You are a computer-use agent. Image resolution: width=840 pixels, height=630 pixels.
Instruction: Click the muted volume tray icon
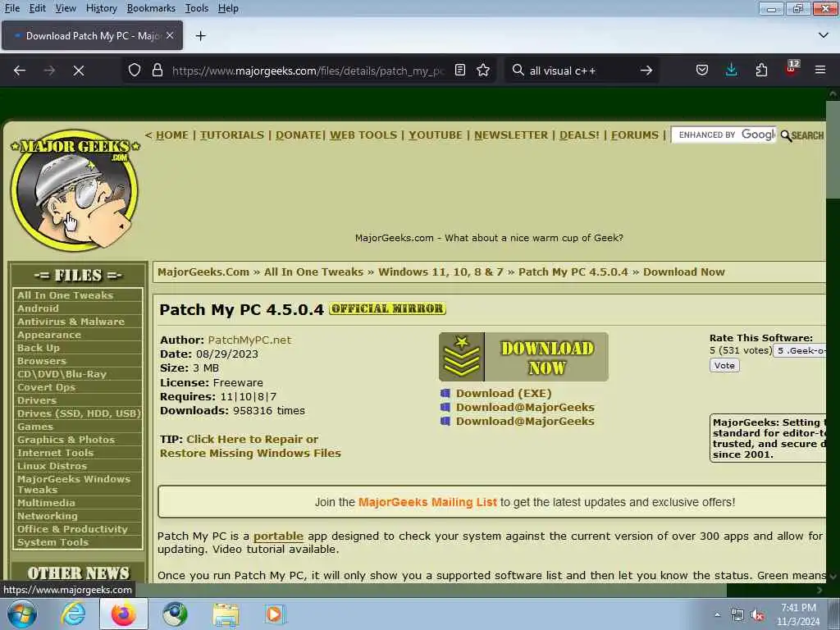coord(757,615)
